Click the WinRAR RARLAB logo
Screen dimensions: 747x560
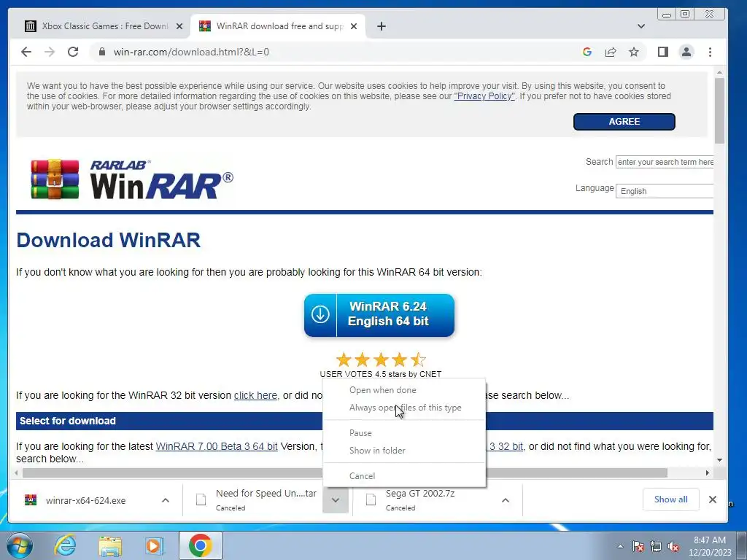132,179
